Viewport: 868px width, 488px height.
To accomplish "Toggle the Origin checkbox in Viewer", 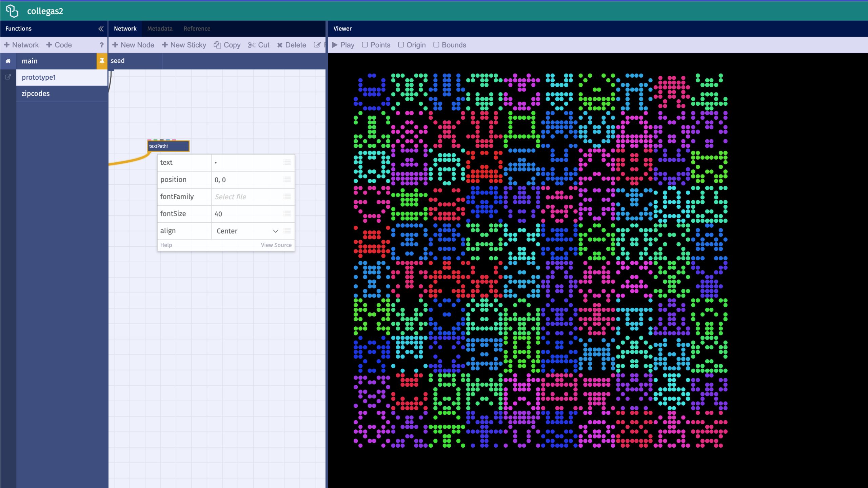I will coord(401,45).
